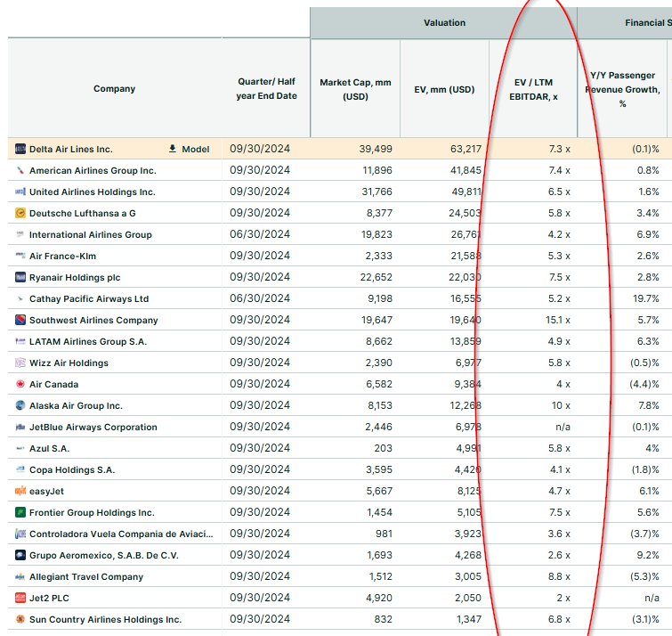Sort by Y/Y Passenger Revenue Growth header
This screenshot has width=672, height=636.
pos(622,89)
